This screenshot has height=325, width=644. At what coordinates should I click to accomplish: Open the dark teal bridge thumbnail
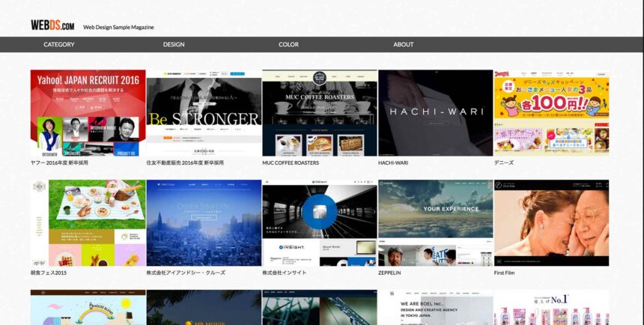click(x=320, y=307)
